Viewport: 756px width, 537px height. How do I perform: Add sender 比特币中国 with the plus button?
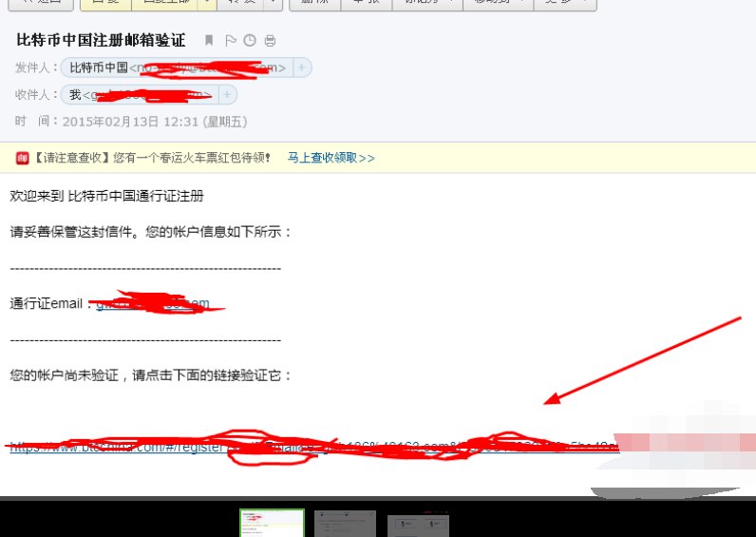302,67
